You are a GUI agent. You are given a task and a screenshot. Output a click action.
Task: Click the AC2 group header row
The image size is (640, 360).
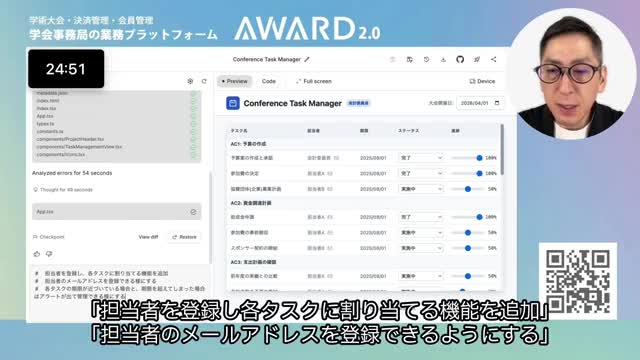click(363, 203)
